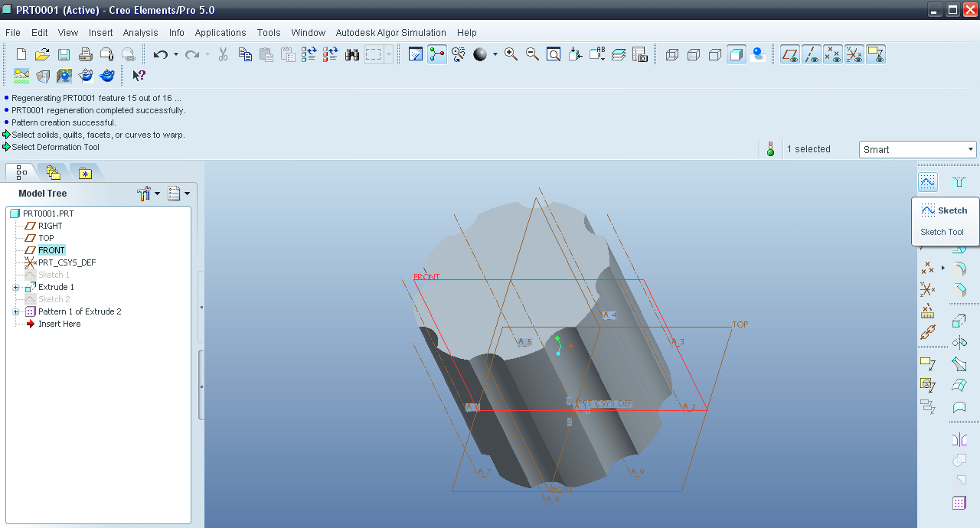Toggle annotation display icon
This screenshot has width=980, height=528.
[x=876, y=54]
